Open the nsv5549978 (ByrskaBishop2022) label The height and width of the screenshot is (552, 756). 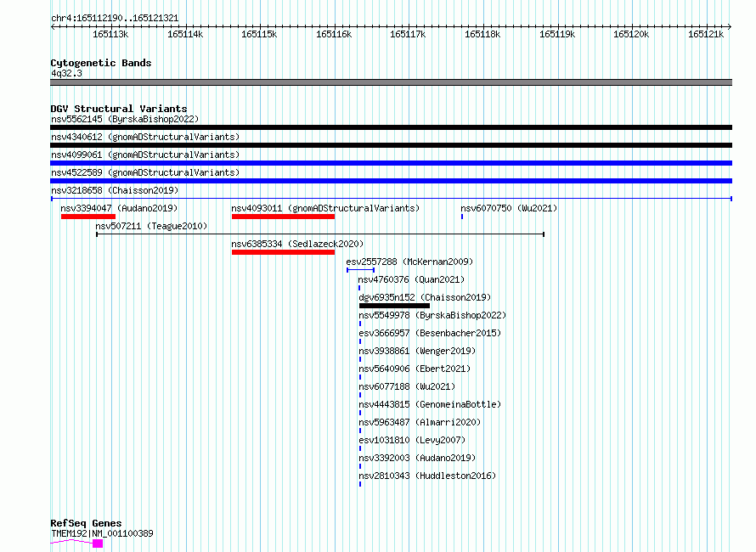[x=432, y=315]
